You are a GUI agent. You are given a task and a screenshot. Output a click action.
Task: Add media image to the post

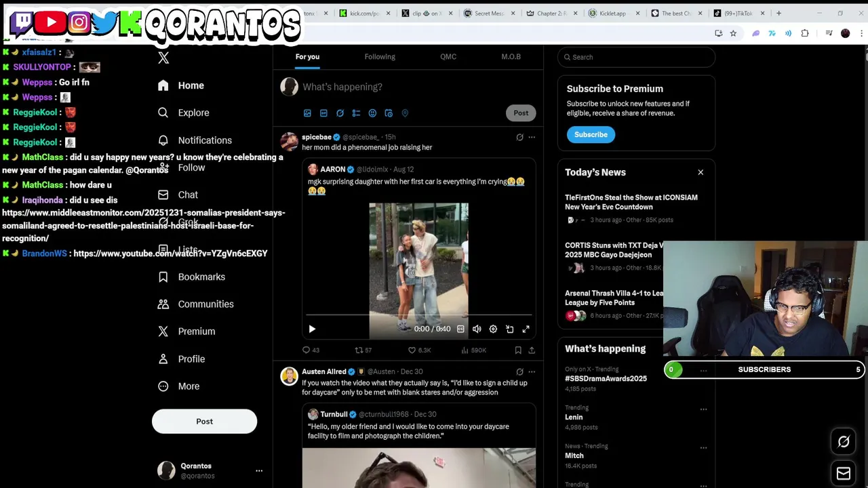pos(307,113)
